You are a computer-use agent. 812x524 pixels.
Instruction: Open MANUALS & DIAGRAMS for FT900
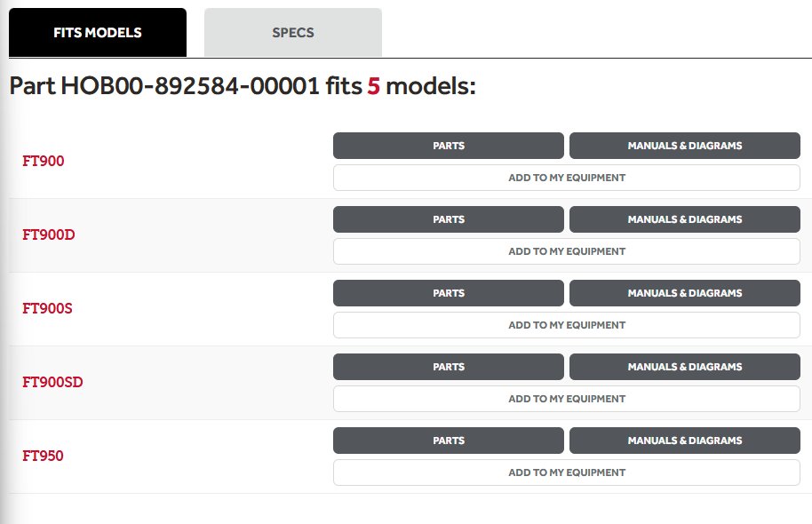(684, 146)
